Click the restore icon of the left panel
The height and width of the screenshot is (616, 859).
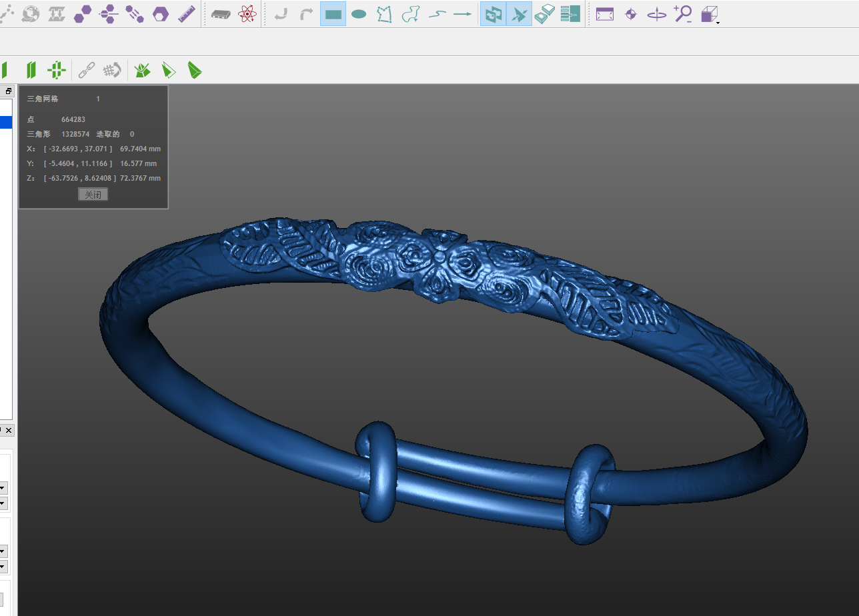click(x=9, y=91)
